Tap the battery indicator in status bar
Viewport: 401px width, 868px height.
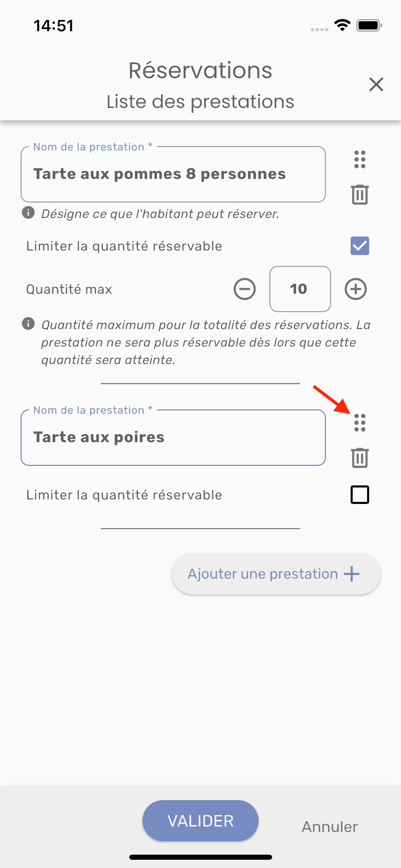coord(369,25)
